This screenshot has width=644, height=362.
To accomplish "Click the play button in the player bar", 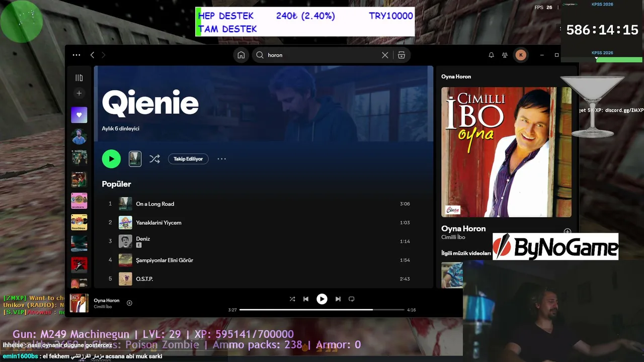I will 321,299.
